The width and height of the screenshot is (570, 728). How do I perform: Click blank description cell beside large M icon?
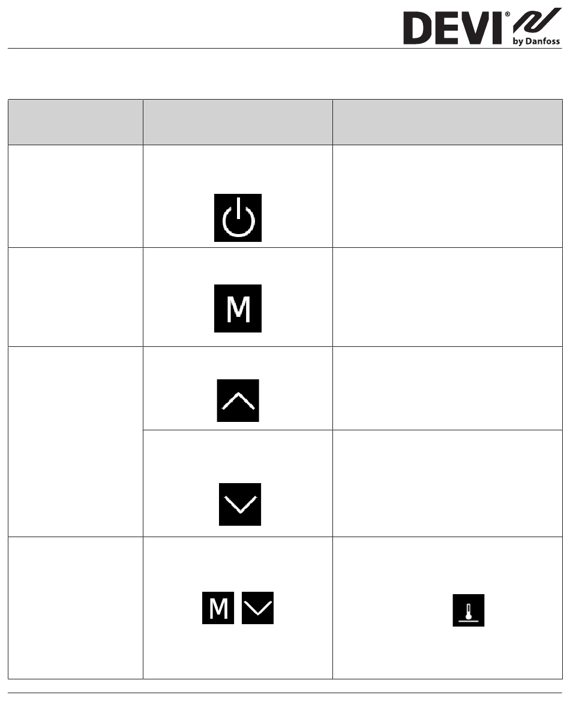click(x=448, y=297)
